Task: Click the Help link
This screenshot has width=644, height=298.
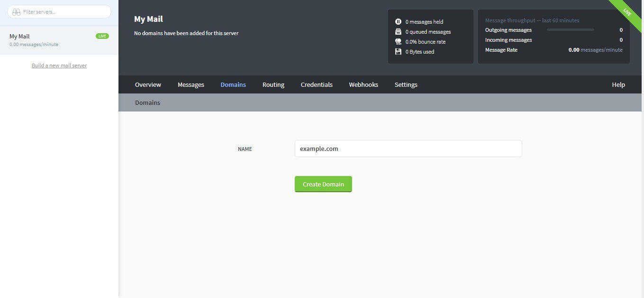Action: [x=618, y=84]
